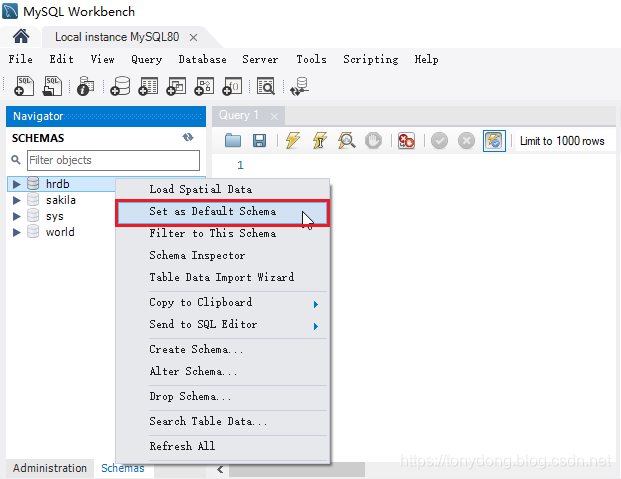Choose Load Spatial Data
This screenshot has width=621, height=479.
coord(222,189)
